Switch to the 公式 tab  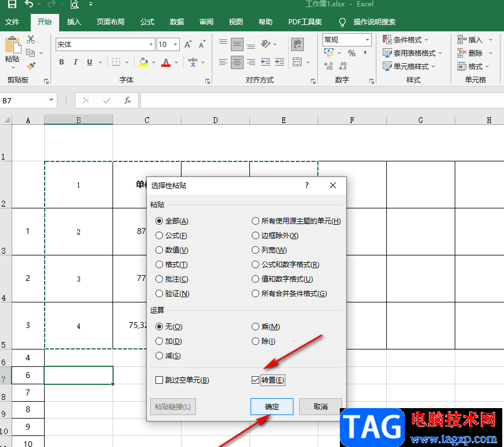[x=147, y=22]
